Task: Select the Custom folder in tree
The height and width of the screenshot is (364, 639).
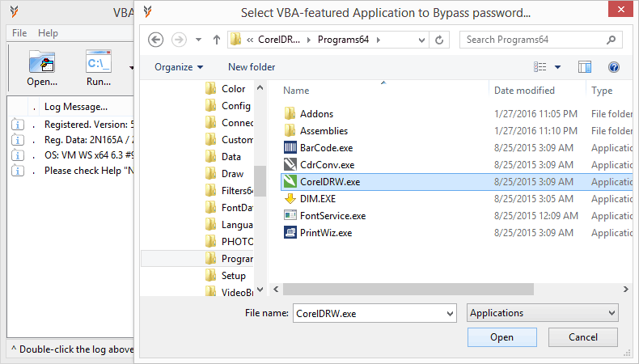Action: (237, 140)
